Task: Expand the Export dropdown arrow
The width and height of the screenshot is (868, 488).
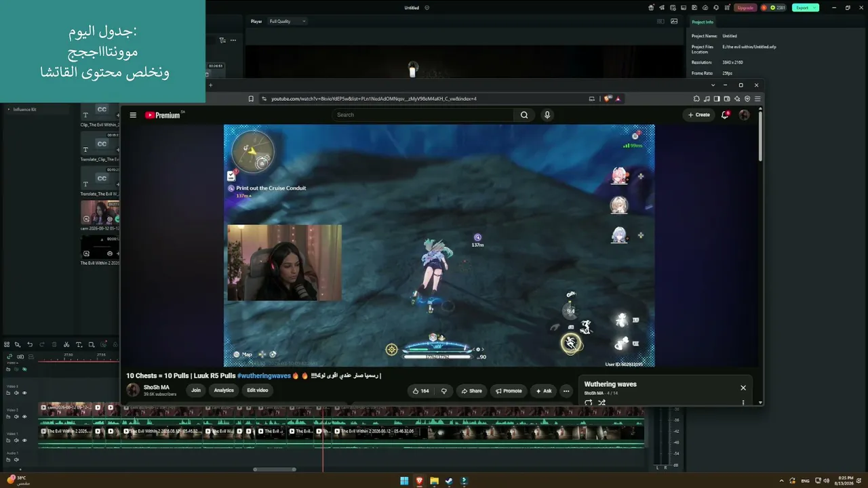Action: pyautogui.click(x=815, y=8)
